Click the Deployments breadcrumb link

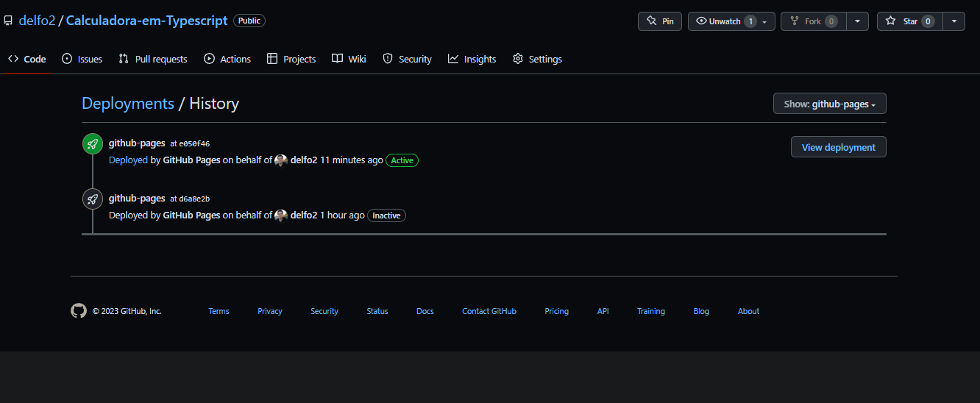tap(128, 104)
